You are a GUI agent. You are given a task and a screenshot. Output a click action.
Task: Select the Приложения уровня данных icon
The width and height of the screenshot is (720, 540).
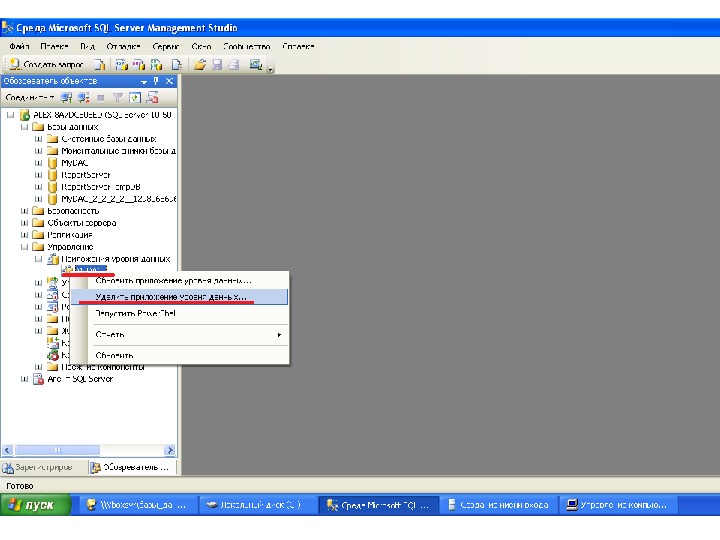[53, 259]
